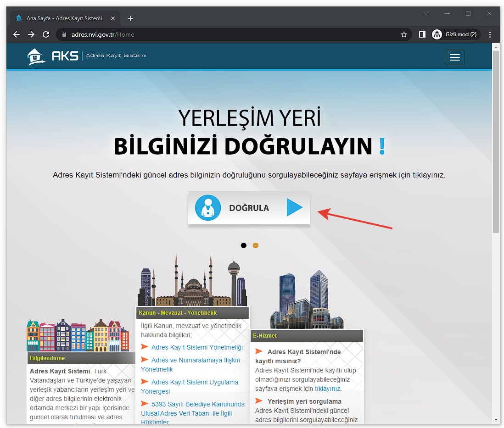Toggle the browser side panel icon
Screen dimensions: 504x428
pyautogui.click(x=422, y=34)
